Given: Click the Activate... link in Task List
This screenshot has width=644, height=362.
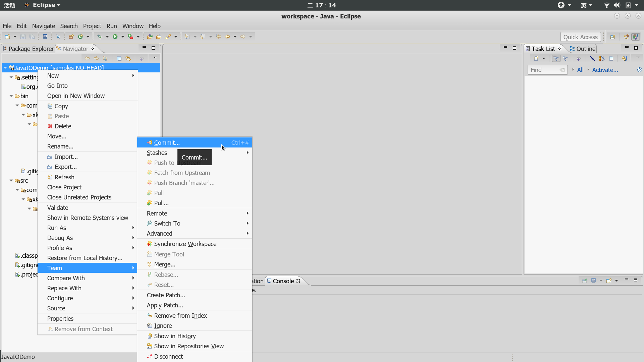Looking at the screenshot, I should tap(605, 70).
